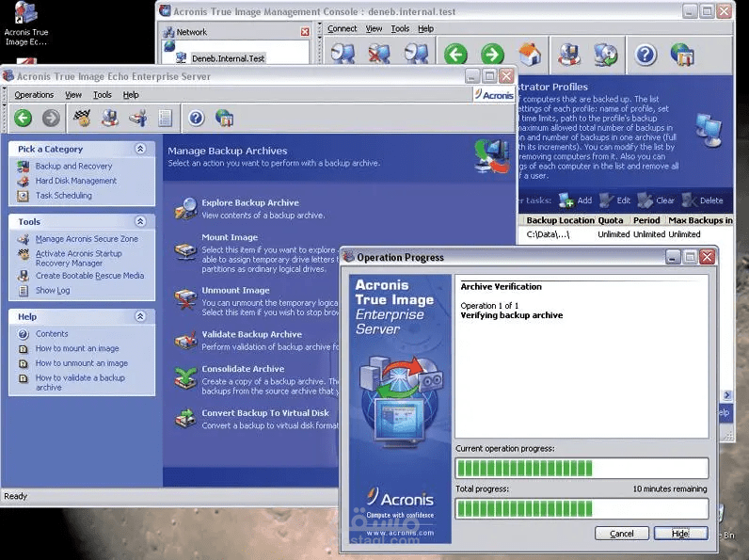Open Show Log in Tools panel

pos(53,290)
